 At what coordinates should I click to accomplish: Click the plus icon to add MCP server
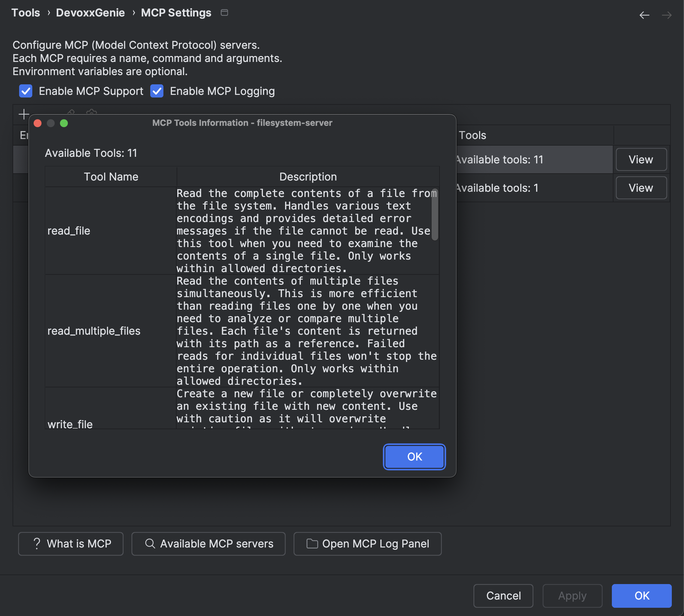tap(24, 114)
